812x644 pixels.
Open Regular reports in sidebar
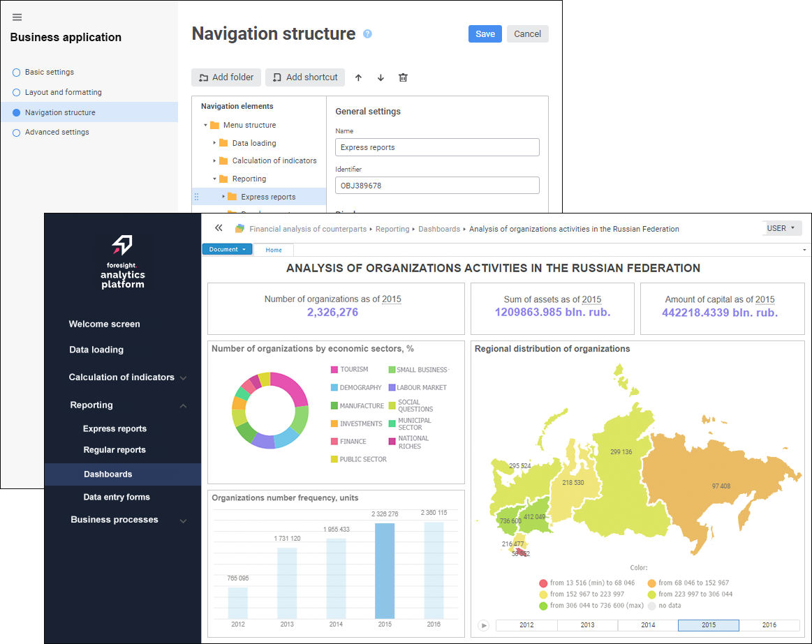(115, 450)
